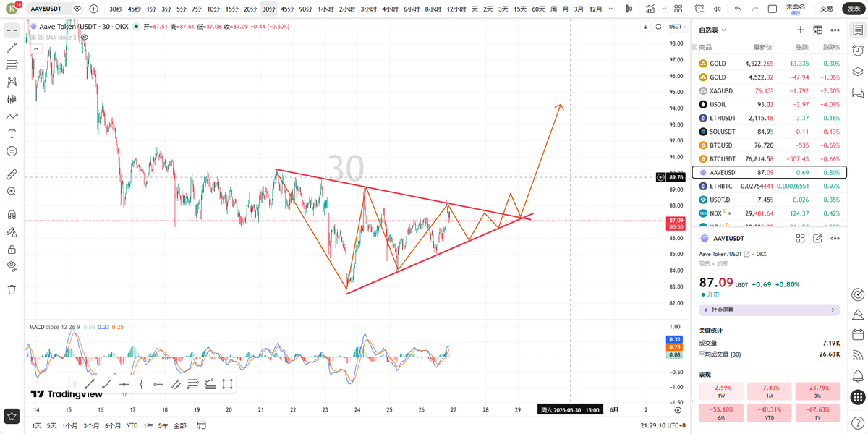This screenshot has height=434, width=868.
Task: Toggle lock all drawing tools
Action: click(x=12, y=250)
